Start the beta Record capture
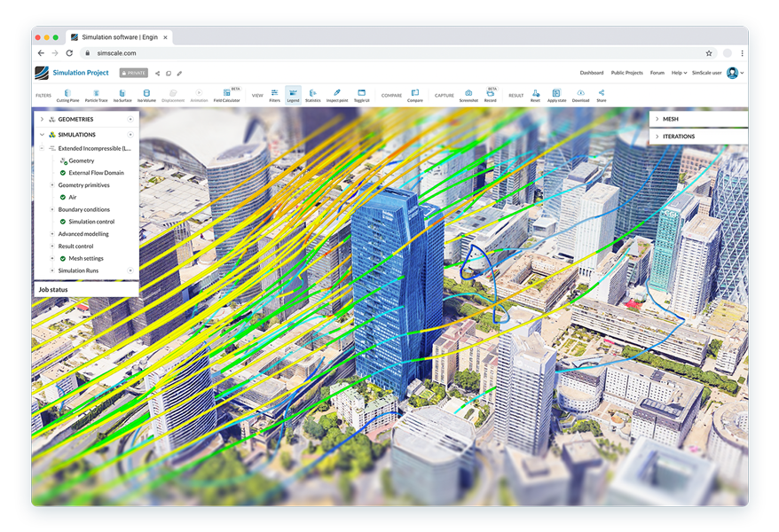This screenshot has height=532, width=779. click(x=492, y=96)
